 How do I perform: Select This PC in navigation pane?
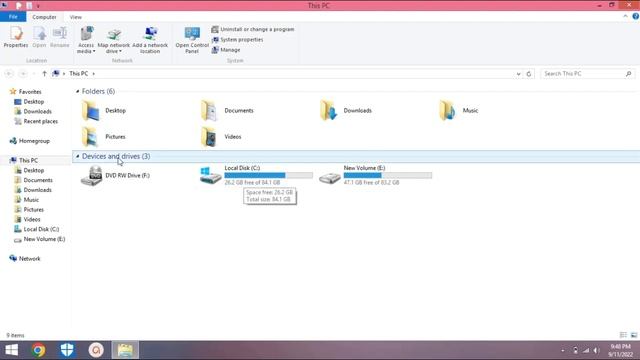click(28, 160)
